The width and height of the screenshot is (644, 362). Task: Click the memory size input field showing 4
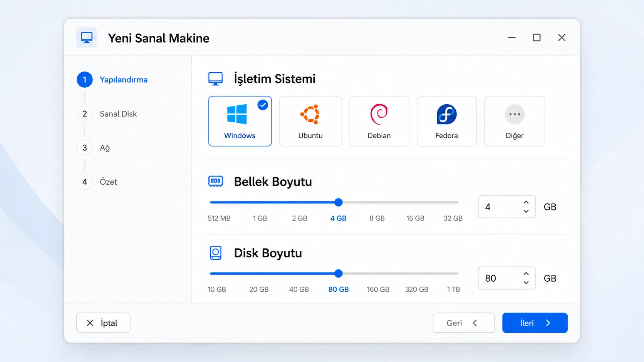[507, 207]
